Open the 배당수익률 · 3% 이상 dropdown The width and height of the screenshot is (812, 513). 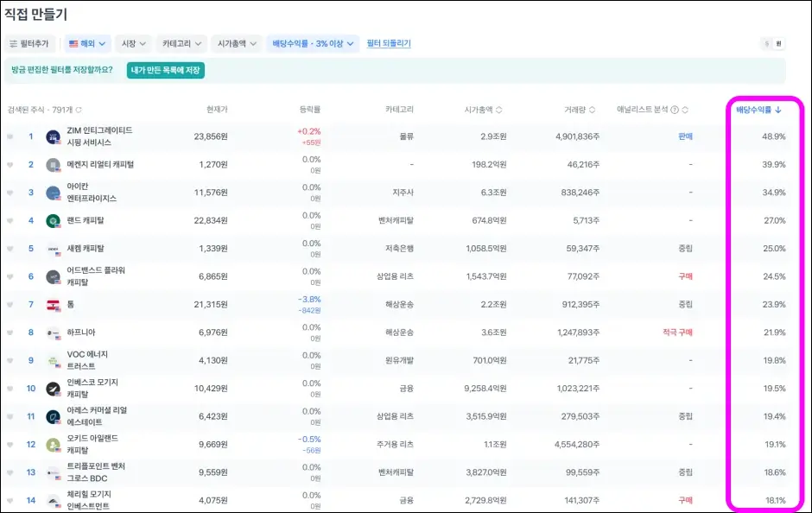312,43
